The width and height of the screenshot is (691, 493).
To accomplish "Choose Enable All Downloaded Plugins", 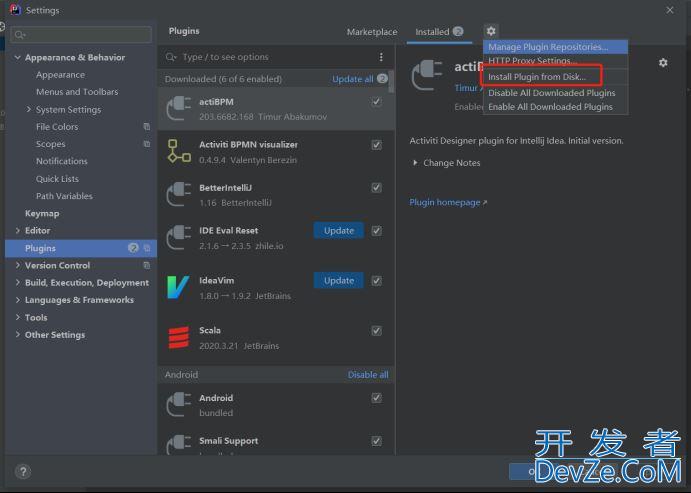I will click(x=555, y=107).
